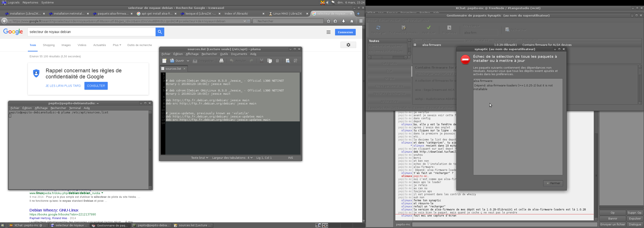Open the Outils menu in pluma
Screen dimensions: 644x228
(x=224, y=54)
